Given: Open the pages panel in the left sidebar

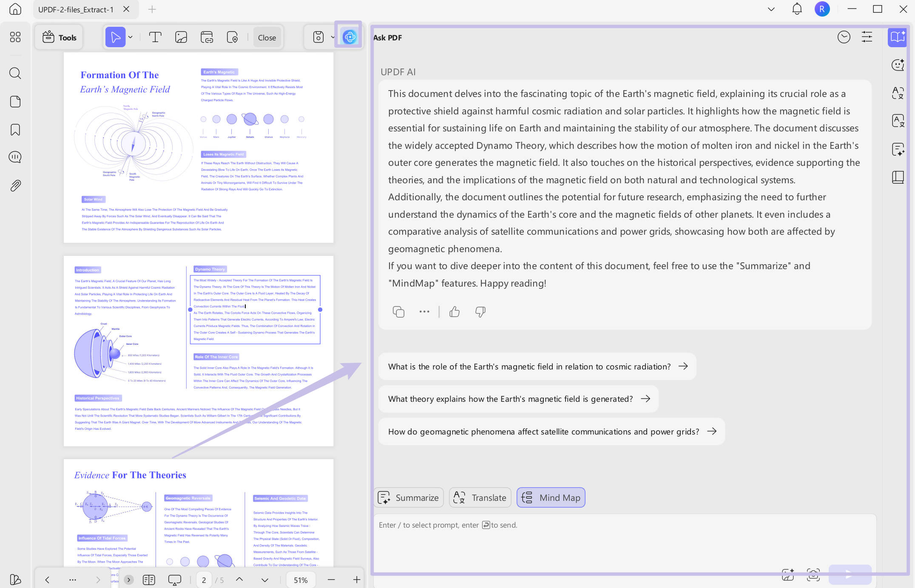Looking at the screenshot, I should (15, 102).
